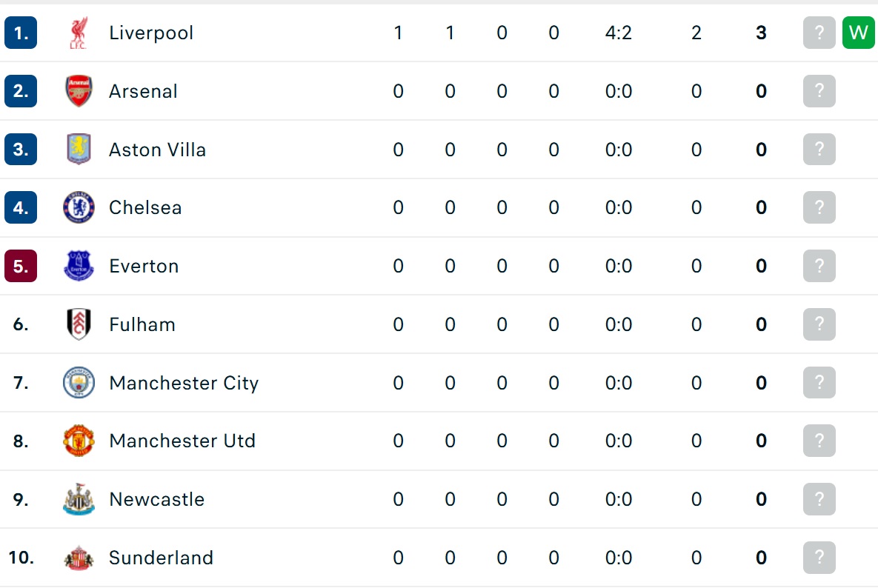
Task: Click the Liverpool club crest
Action: (79, 33)
